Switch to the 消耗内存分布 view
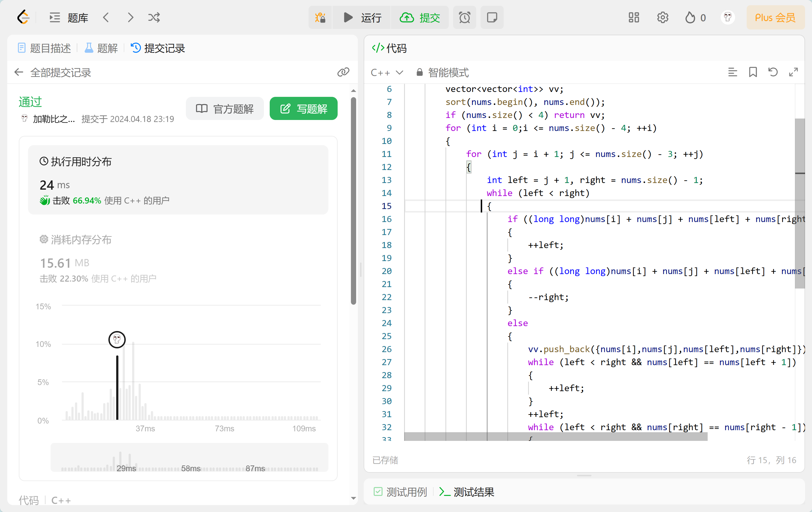Image resolution: width=812 pixels, height=512 pixels. coord(81,240)
